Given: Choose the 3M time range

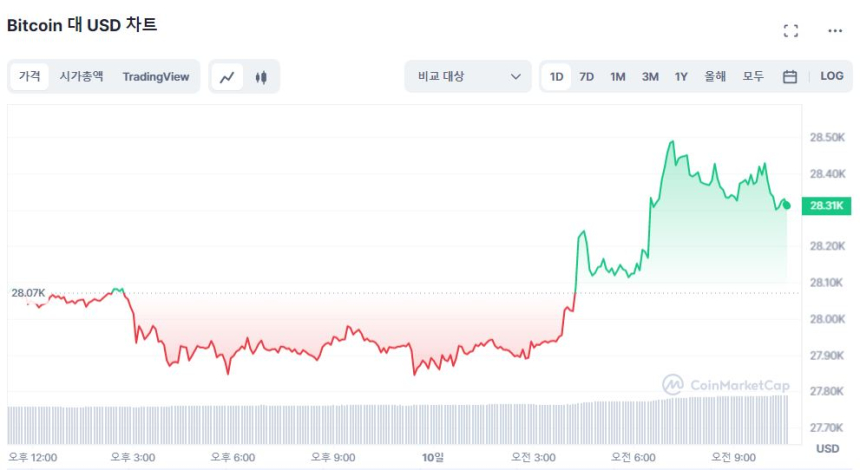Looking at the screenshot, I should coord(650,77).
